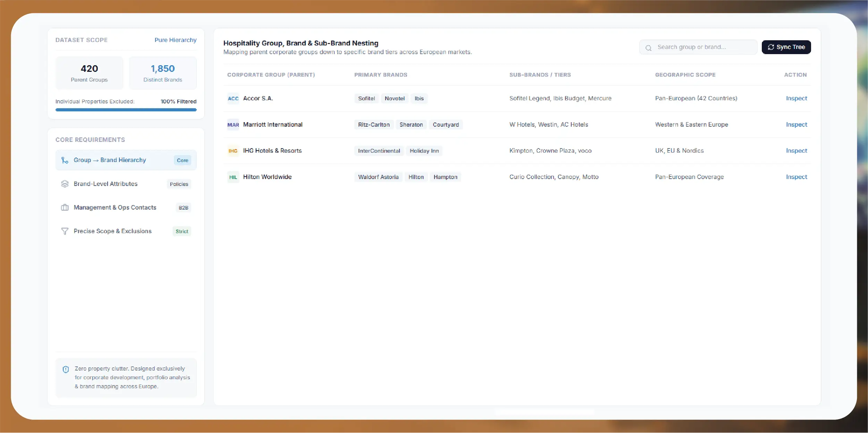Inspect the IHG Hotels & Resorts row
Image resolution: width=868 pixels, height=433 pixels.
coord(797,151)
